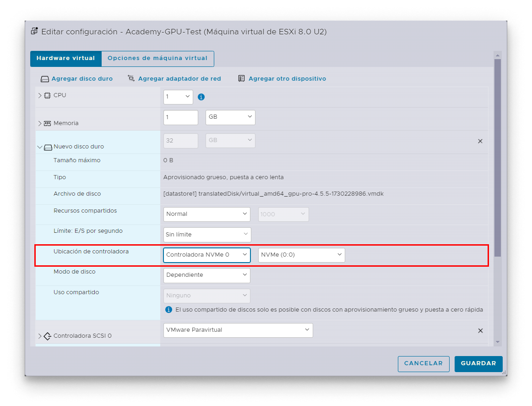Screen dimensions: 532x406
Task: Select the Hardware virtual tab
Action: click(x=65, y=59)
